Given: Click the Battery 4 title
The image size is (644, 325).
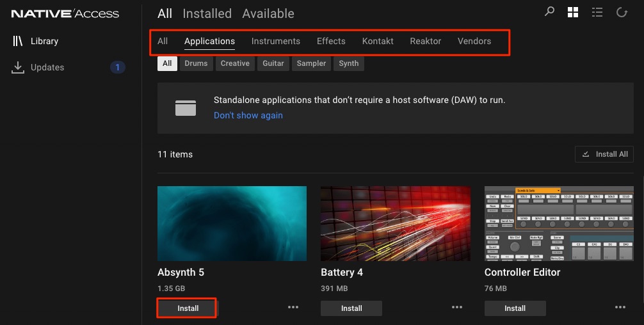Looking at the screenshot, I should (x=342, y=273).
